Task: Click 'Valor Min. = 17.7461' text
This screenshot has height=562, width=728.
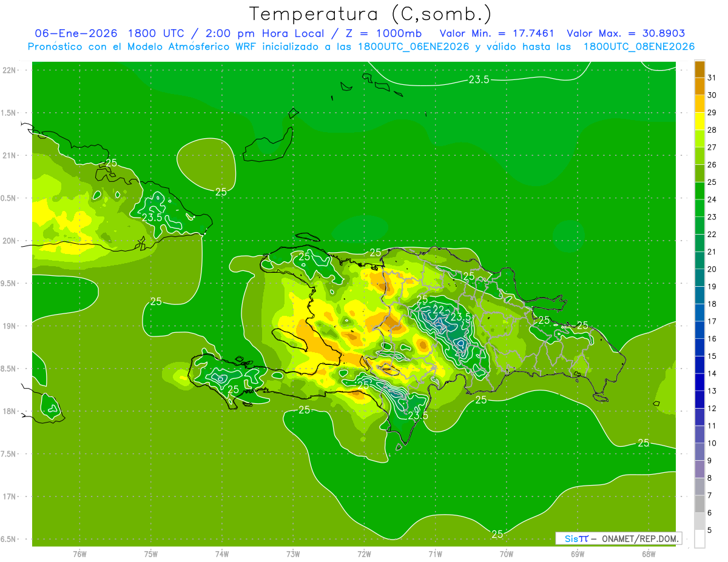Action: pyautogui.click(x=497, y=33)
